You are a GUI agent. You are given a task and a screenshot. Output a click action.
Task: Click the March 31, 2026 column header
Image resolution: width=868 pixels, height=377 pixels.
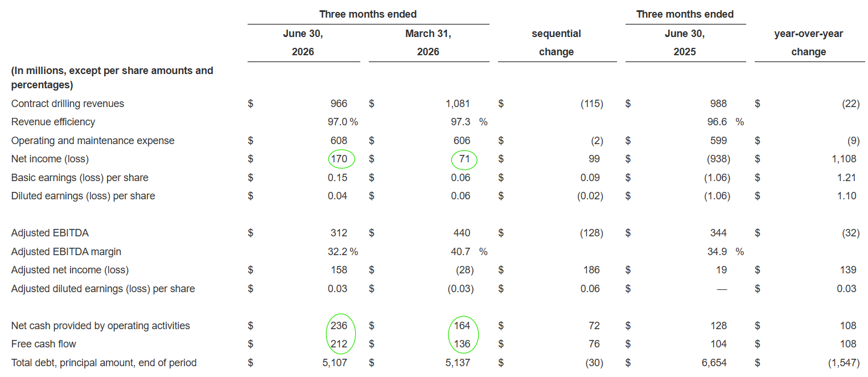[x=428, y=43]
